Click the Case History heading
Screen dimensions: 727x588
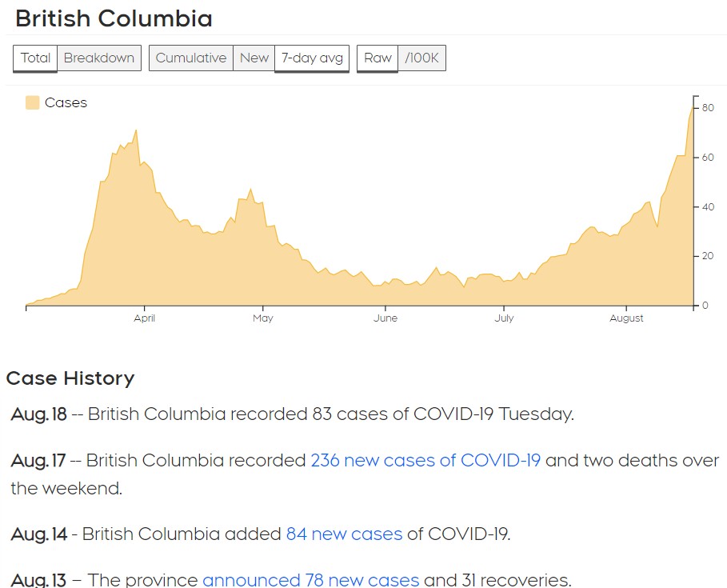[x=70, y=378]
